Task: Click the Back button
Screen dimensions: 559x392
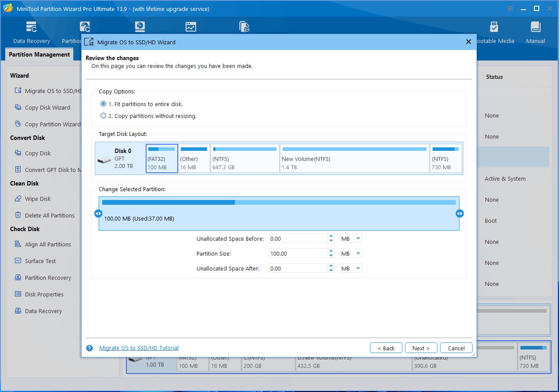Action: tap(386, 348)
